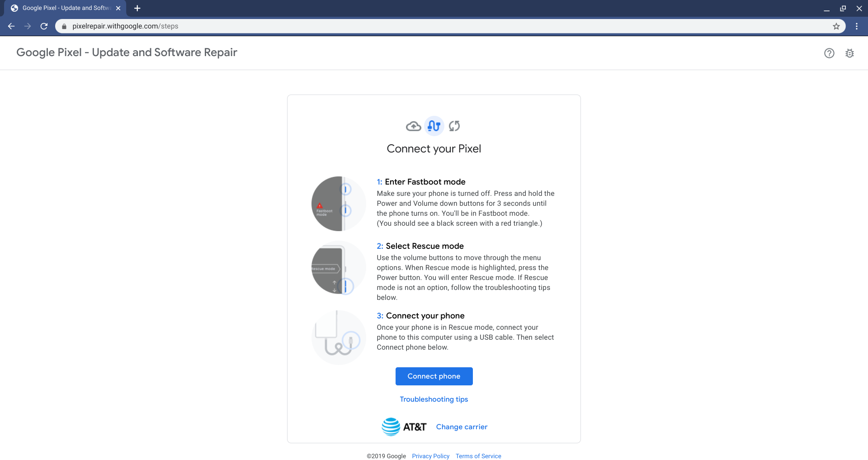Click the AT&T carrier logo
Image resolution: width=868 pixels, height=460 pixels.
click(404, 427)
